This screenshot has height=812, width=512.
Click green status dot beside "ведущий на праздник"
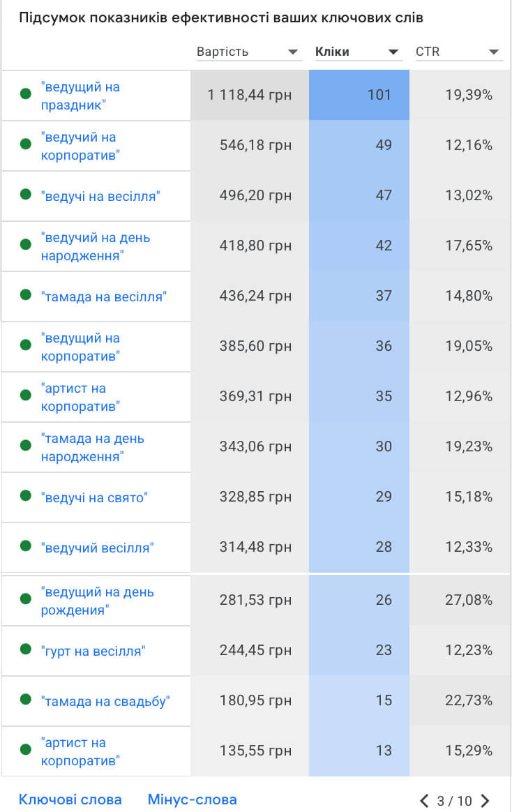26,94
